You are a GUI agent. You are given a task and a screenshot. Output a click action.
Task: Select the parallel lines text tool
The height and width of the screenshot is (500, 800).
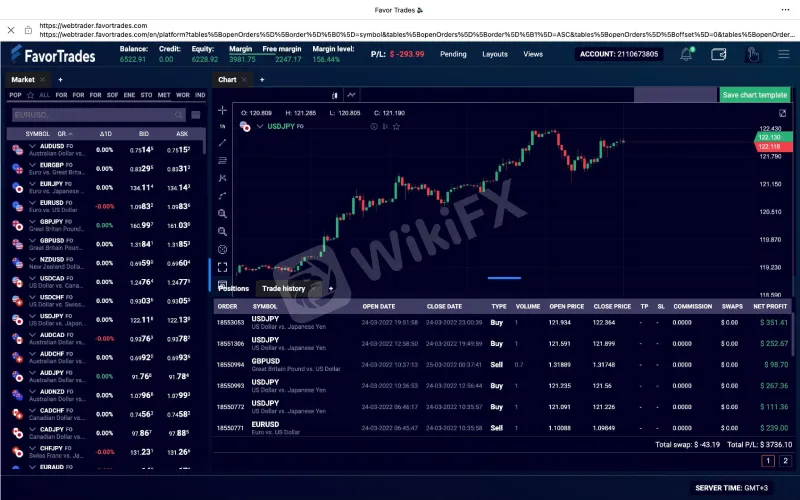click(222, 161)
